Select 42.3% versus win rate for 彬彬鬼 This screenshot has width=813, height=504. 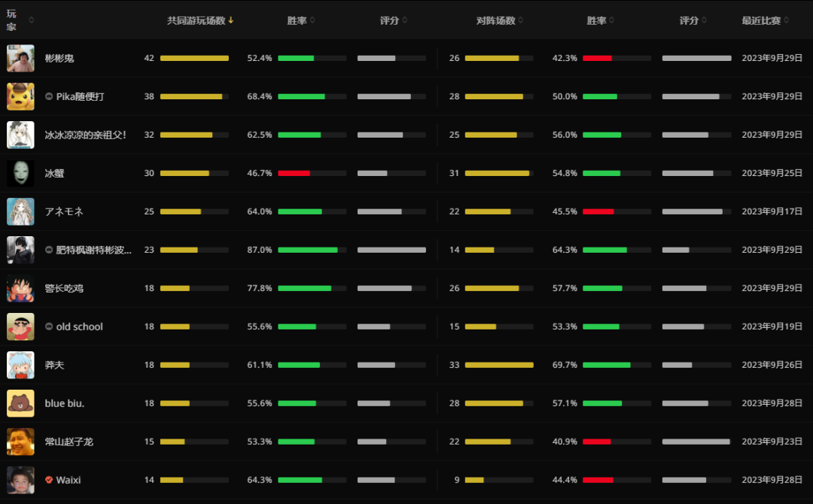[x=565, y=58]
